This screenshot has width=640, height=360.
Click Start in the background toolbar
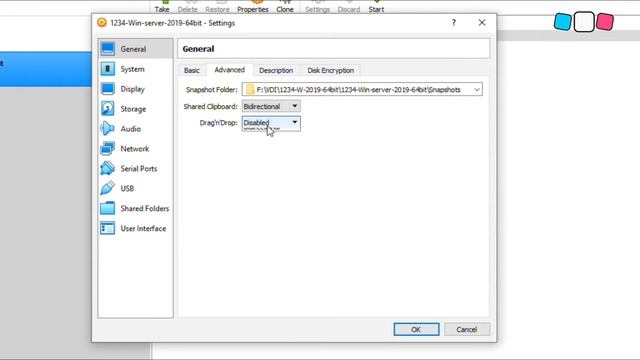tap(376, 7)
